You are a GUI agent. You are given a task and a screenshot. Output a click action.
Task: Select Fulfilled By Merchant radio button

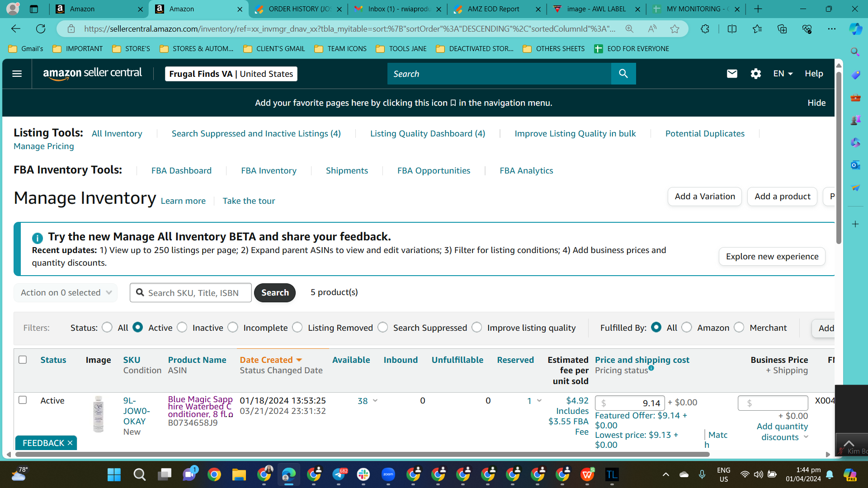[739, 327]
